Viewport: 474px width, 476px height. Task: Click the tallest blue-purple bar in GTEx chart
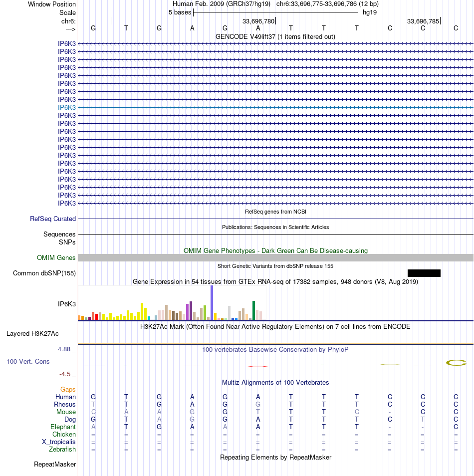(x=212, y=303)
